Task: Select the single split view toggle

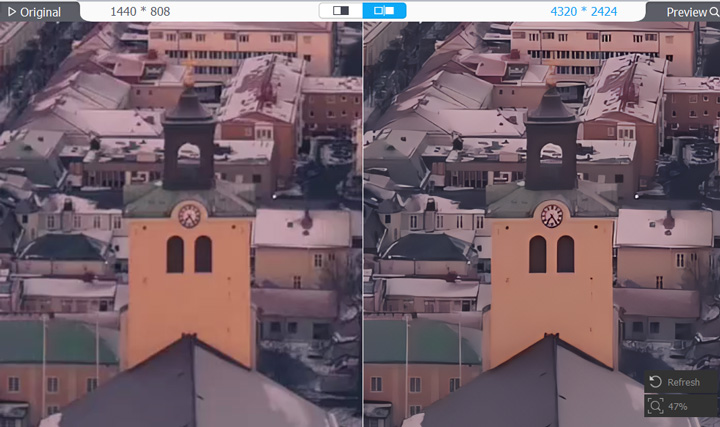Action: point(341,11)
